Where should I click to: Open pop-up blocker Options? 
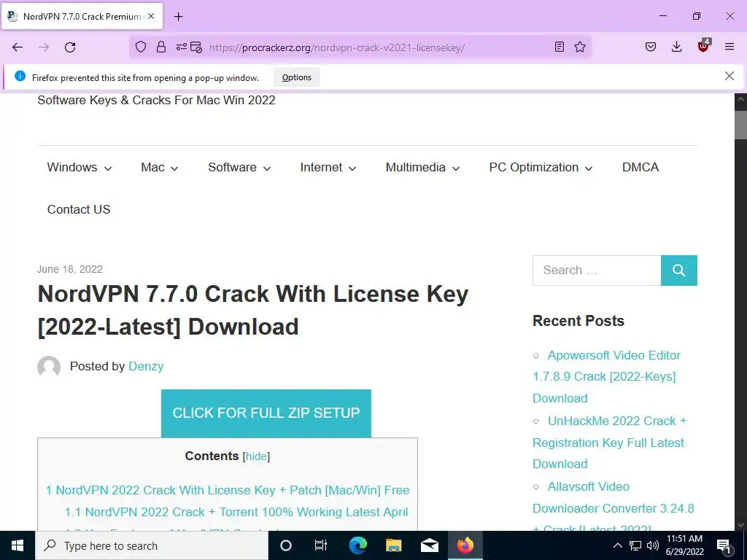297,77
